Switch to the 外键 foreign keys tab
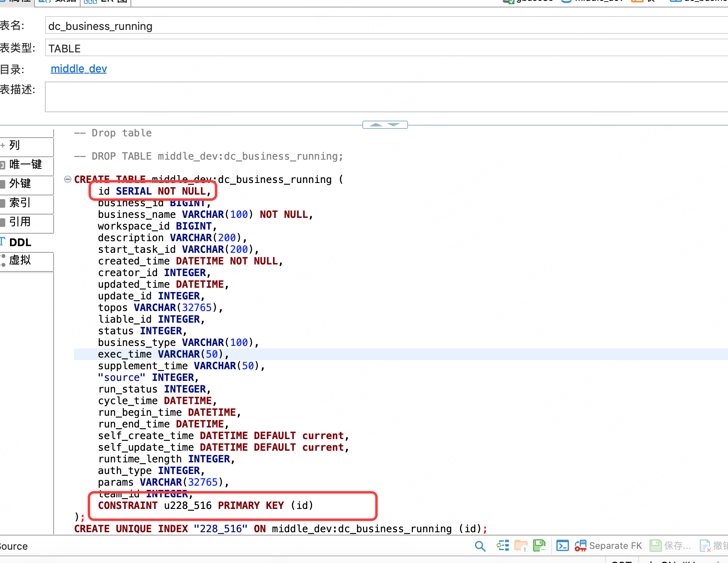Screen dimensions: 728x563 (27, 184)
